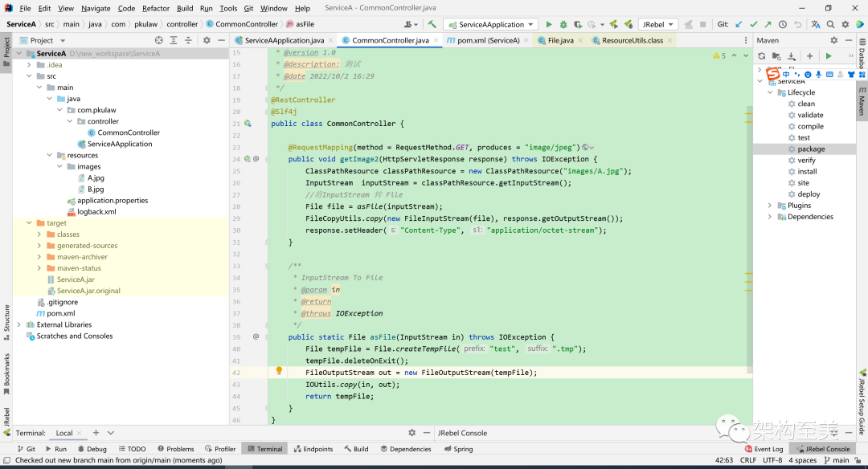Open Event Log from status bar

764,449
